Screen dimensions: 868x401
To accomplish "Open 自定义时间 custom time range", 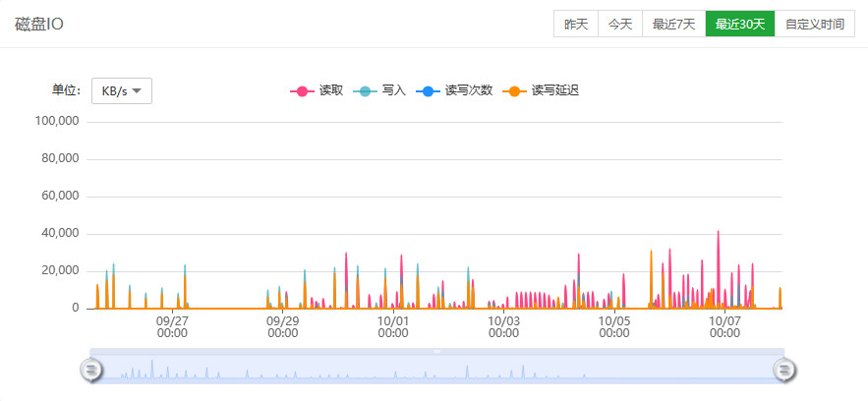I will pyautogui.click(x=815, y=25).
